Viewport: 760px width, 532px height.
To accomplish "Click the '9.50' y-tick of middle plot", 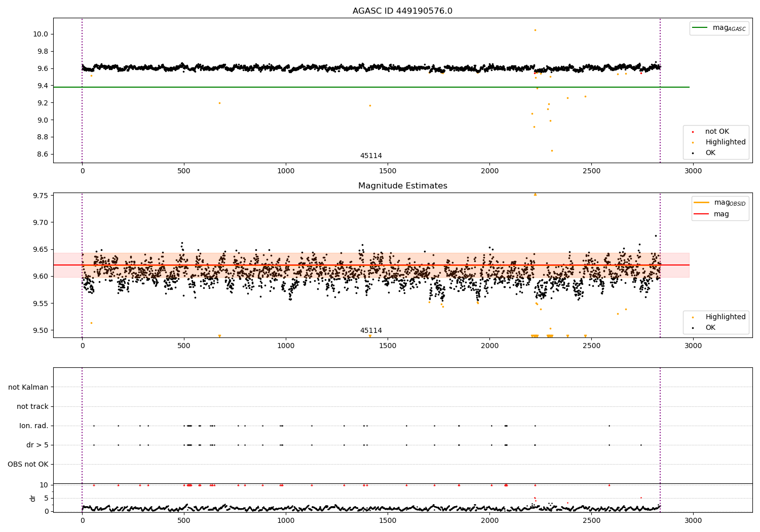I will coord(40,330).
